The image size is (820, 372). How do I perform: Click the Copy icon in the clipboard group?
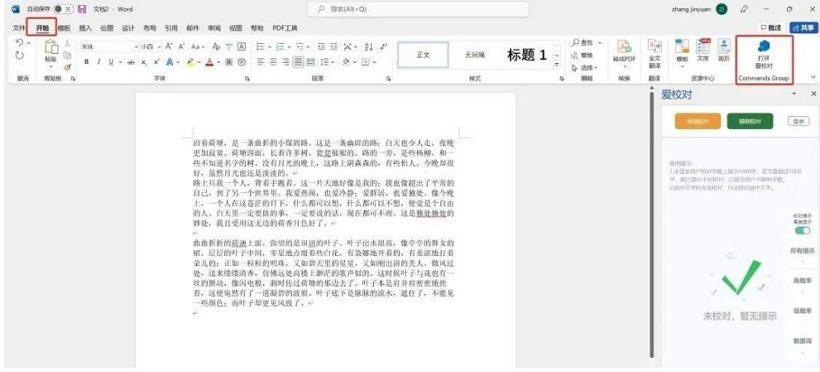click(x=67, y=55)
